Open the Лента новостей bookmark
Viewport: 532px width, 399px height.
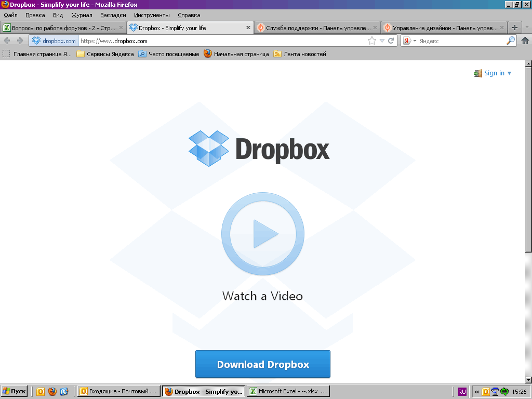pyautogui.click(x=300, y=54)
